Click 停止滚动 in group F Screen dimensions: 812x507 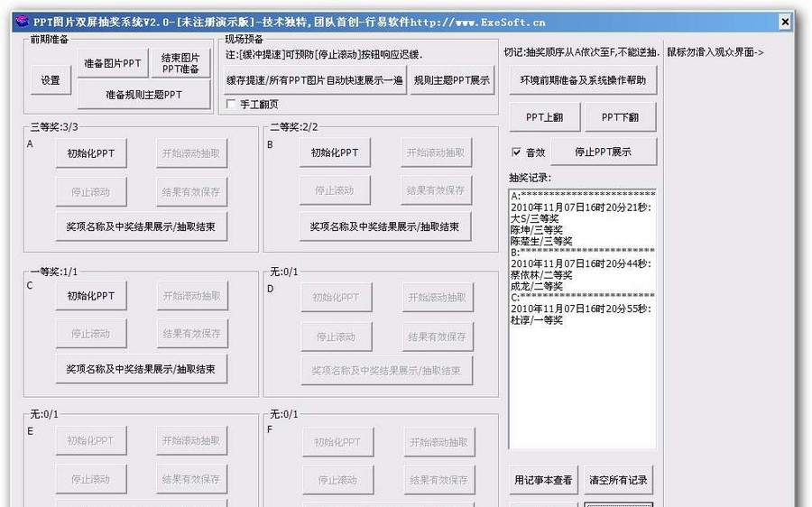pyautogui.click(x=337, y=480)
